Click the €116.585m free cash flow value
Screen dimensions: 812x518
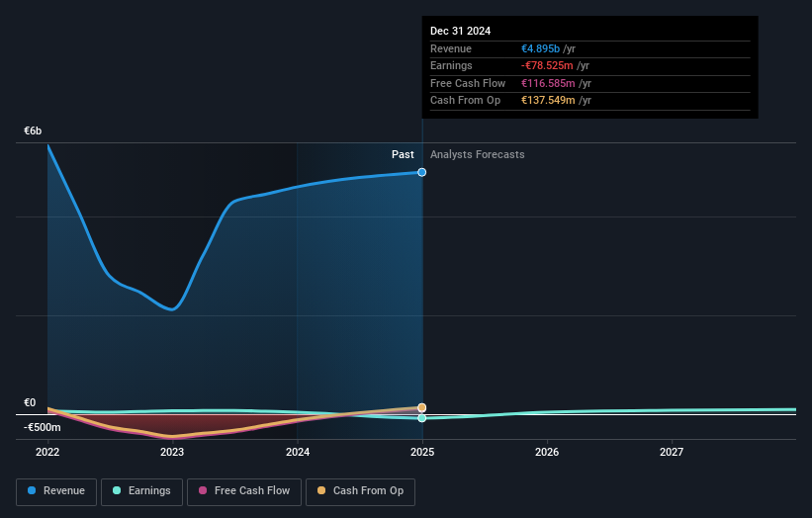(548, 83)
